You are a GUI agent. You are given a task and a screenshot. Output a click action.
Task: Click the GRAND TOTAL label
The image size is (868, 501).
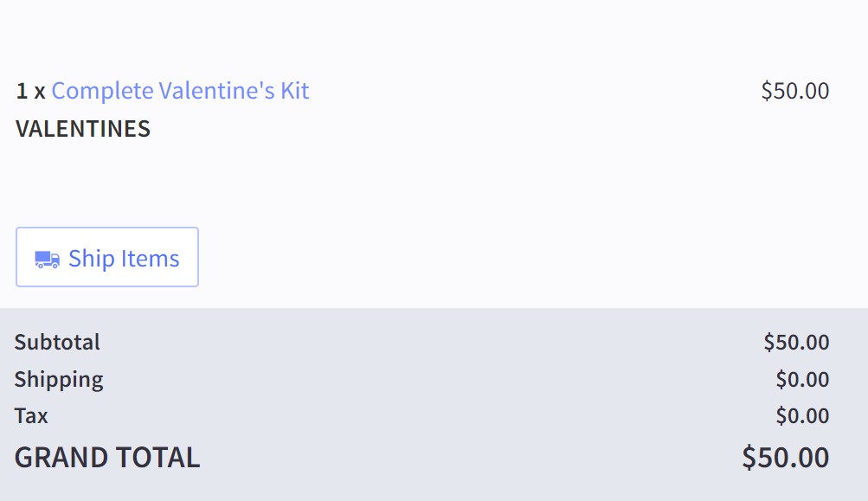[x=107, y=457]
